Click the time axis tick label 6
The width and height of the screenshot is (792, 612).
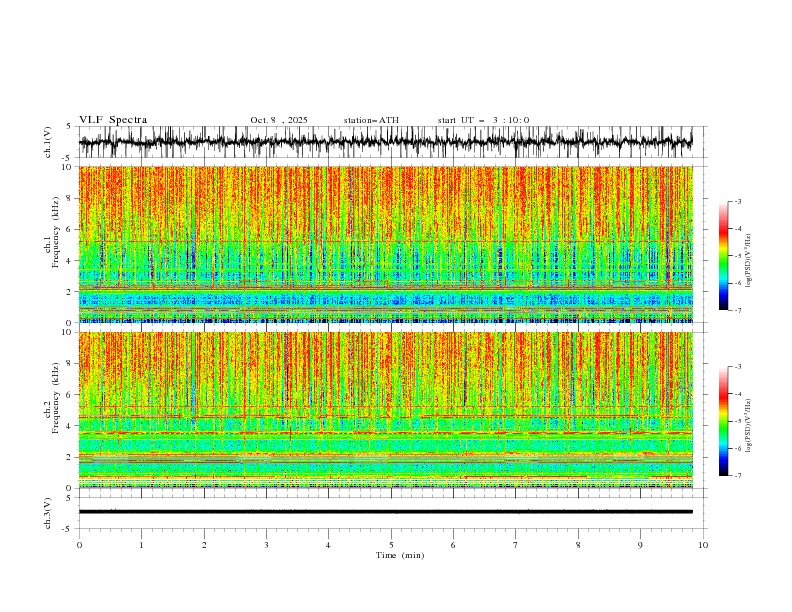coord(453,545)
